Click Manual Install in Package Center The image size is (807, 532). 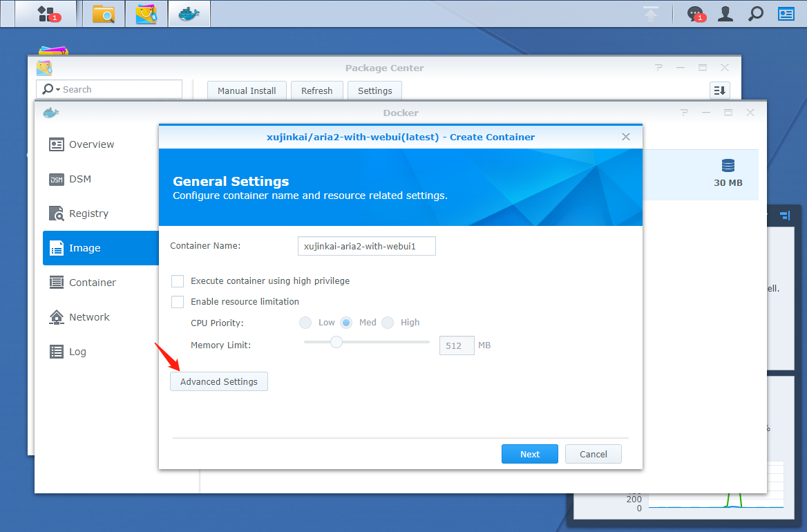coord(247,91)
